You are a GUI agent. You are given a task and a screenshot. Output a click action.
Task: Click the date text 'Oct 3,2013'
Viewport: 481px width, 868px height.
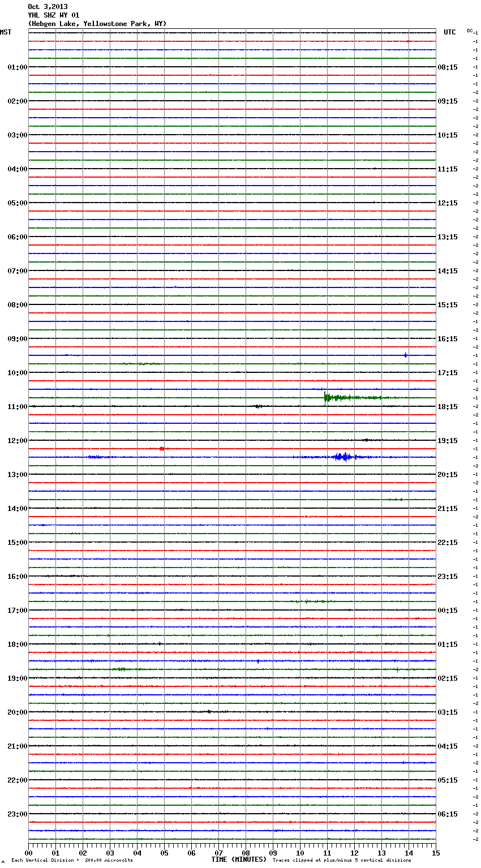(x=48, y=7)
